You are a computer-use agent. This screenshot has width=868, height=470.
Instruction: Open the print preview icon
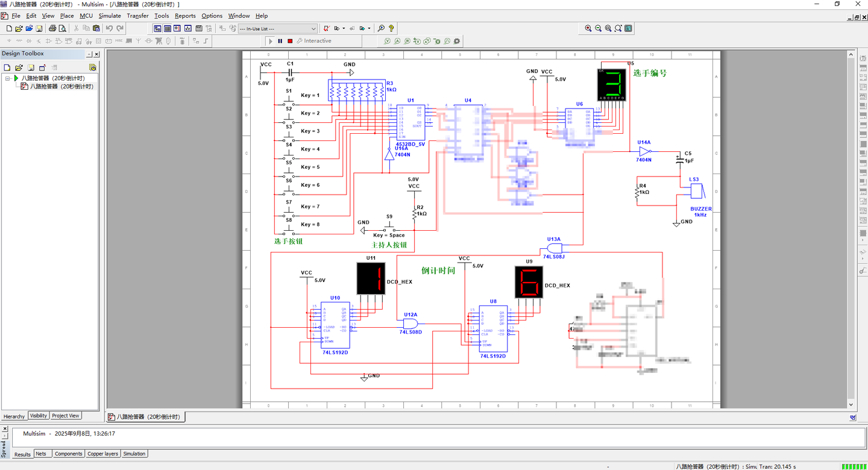62,28
